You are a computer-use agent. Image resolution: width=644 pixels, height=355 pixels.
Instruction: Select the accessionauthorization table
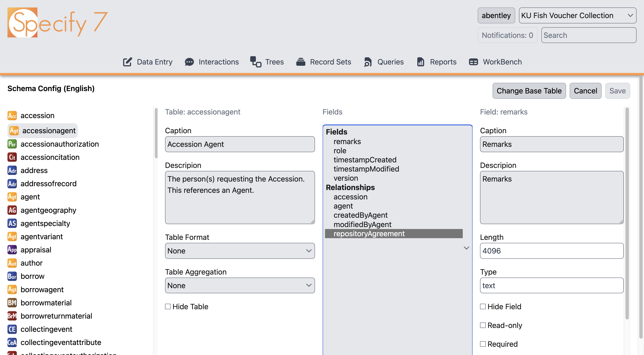(59, 144)
